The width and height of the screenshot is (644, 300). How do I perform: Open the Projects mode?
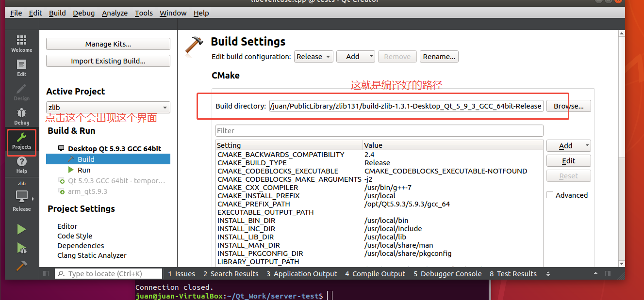pos(21,141)
